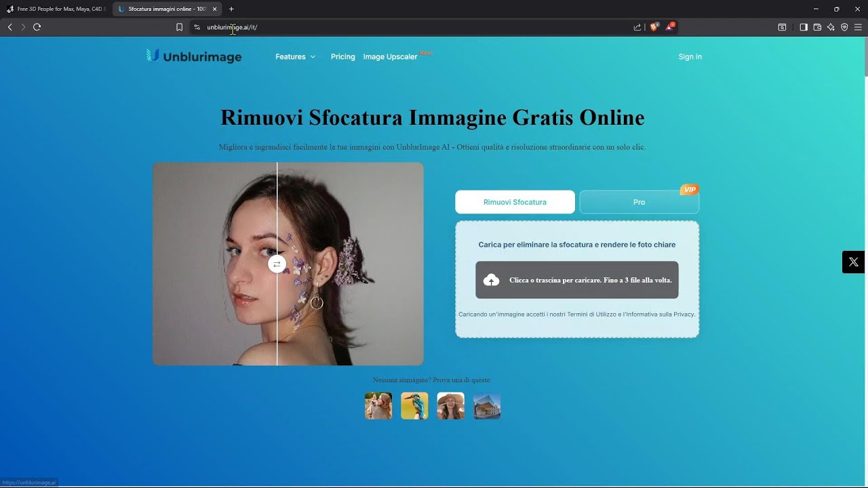Click the cloud upload icon
The height and width of the screenshot is (488, 868).
click(492, 280)
